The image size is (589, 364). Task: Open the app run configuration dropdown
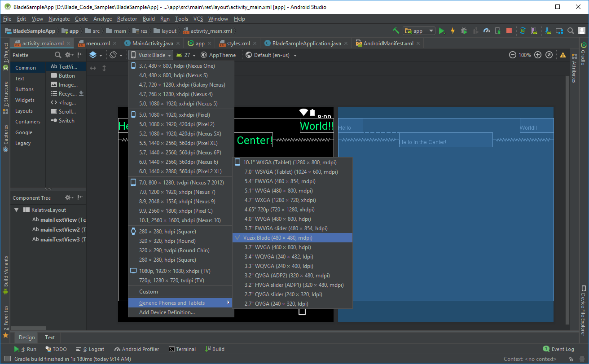coord(419,31)
